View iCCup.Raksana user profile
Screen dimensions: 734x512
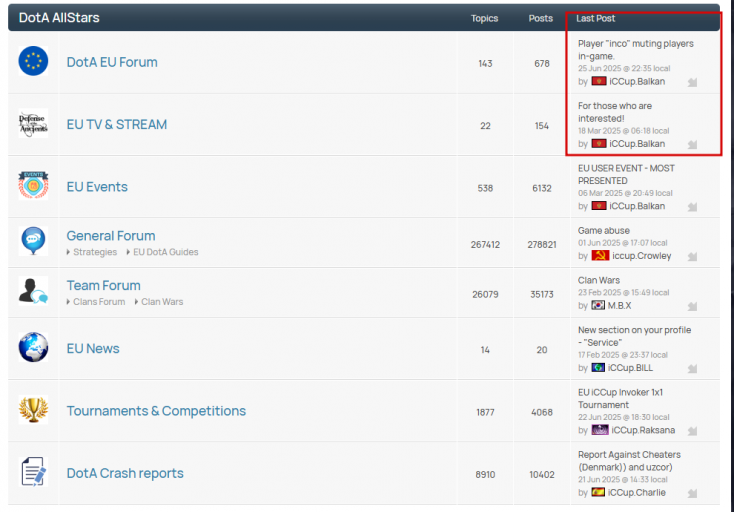click(643, 430)
